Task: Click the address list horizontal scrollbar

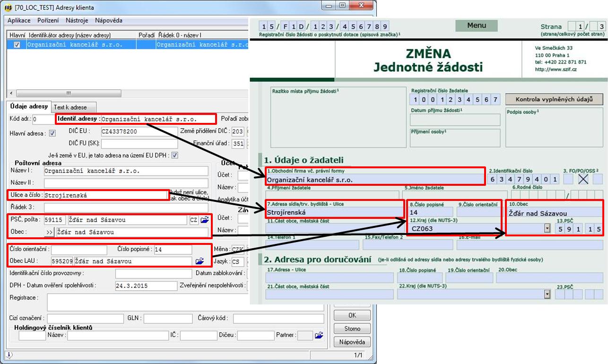Action: (x=69, y=93)
